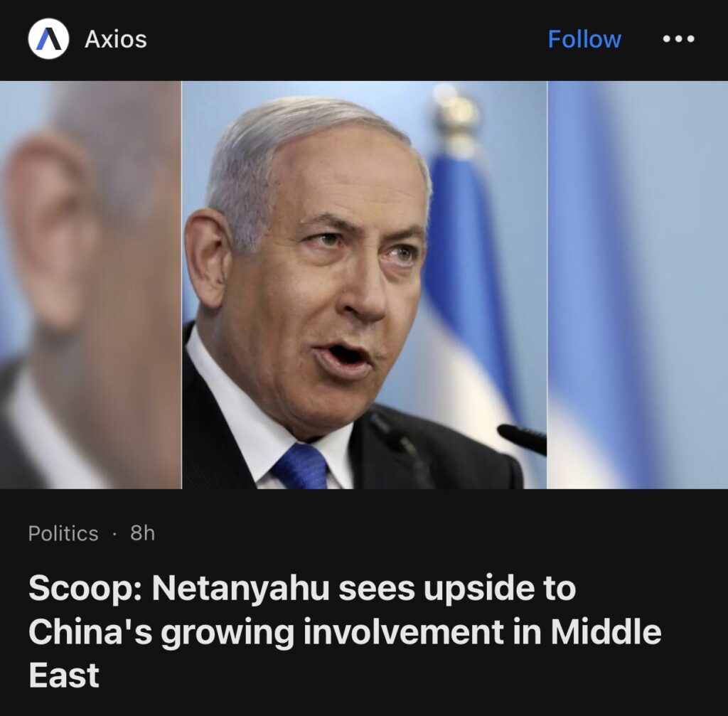Open the Netanyahu China Middle East headline
The height and width of the screenshot is (716, 728).
345,631
